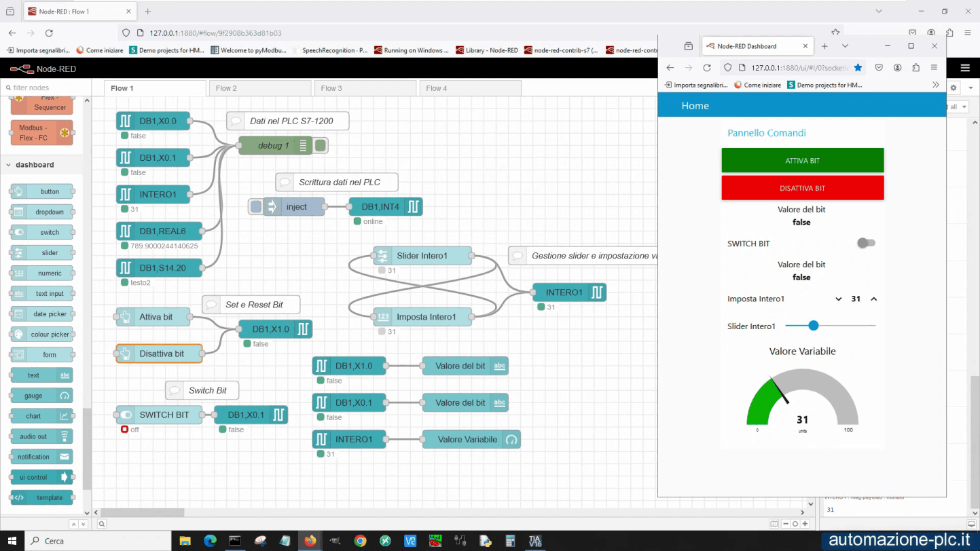The image size is (980, 551).
Task: Select the chart palette node
Action: 42,416
